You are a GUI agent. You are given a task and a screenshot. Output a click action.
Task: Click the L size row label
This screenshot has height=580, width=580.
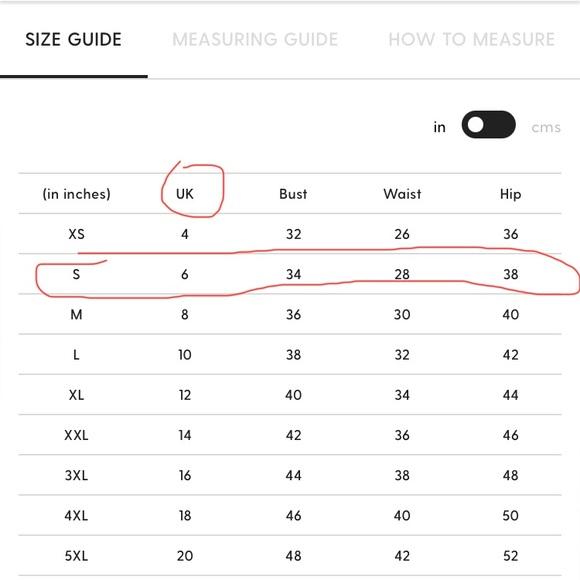[x=76, y=355]
